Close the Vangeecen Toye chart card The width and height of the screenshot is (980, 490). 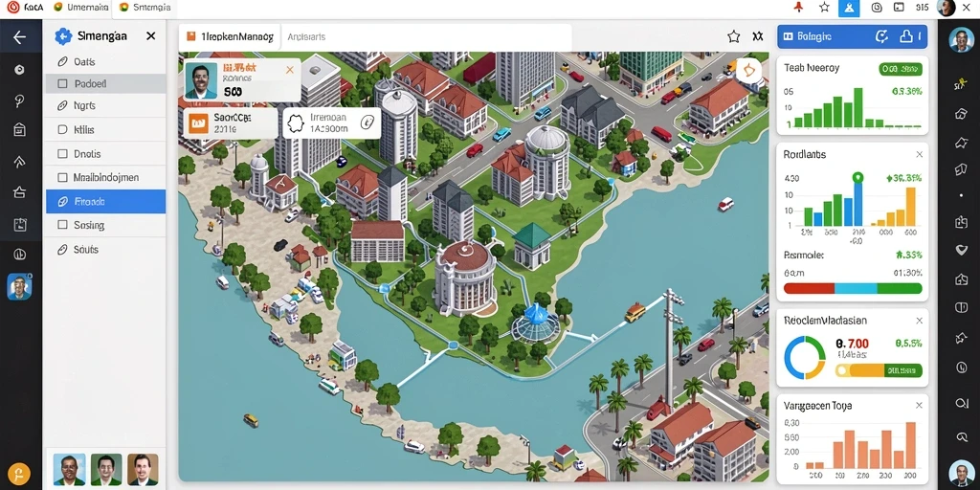pyautogui.click(x=919, y=406)
